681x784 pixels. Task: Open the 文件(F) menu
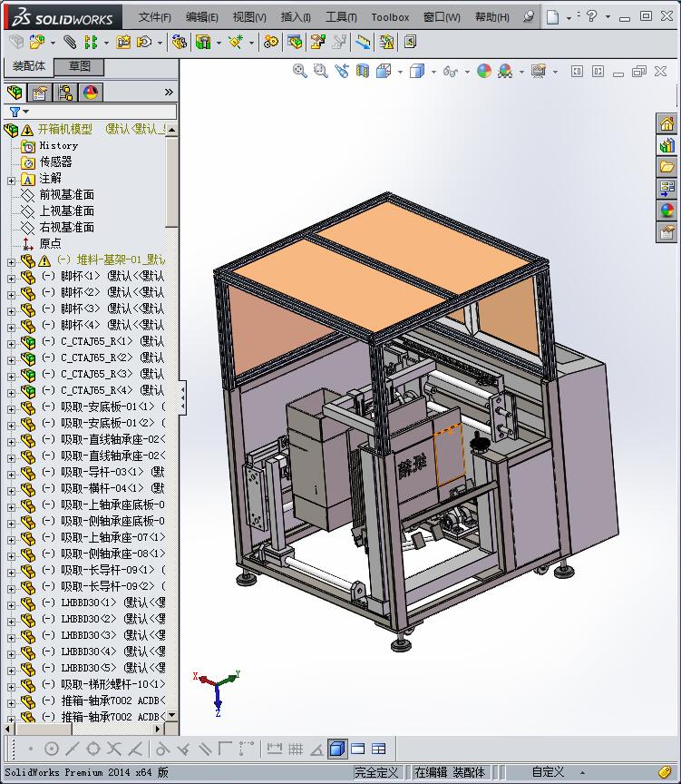[x=154, y=17]
